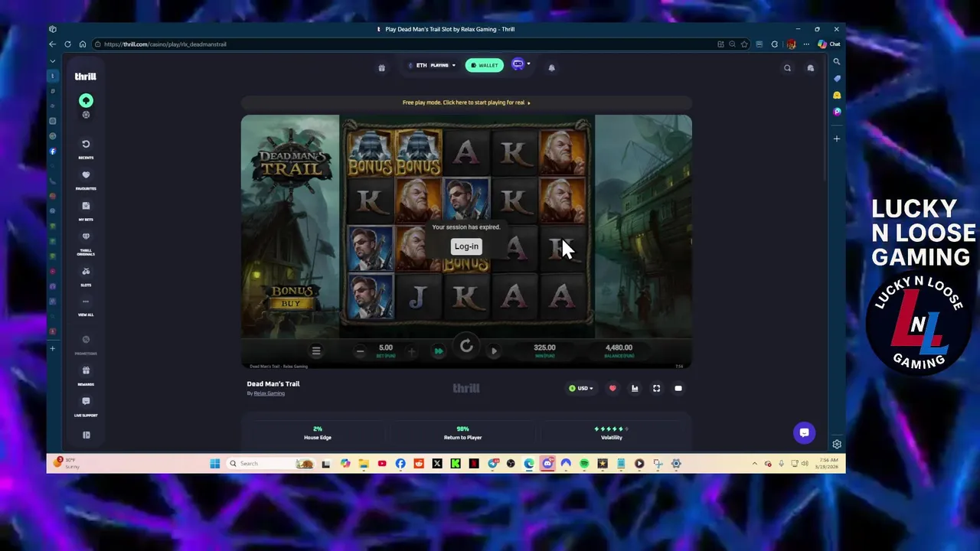Open the Windows Start menu

pos(215,463)
